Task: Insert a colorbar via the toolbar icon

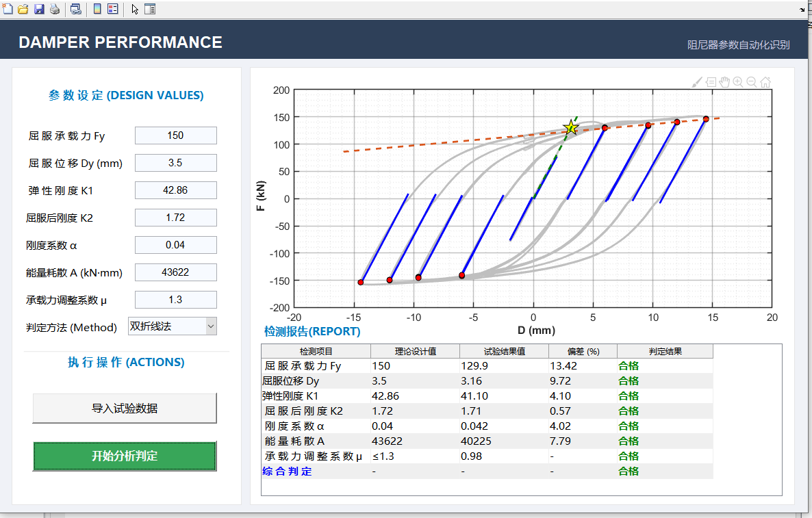Action: click(x=97, y=9)
